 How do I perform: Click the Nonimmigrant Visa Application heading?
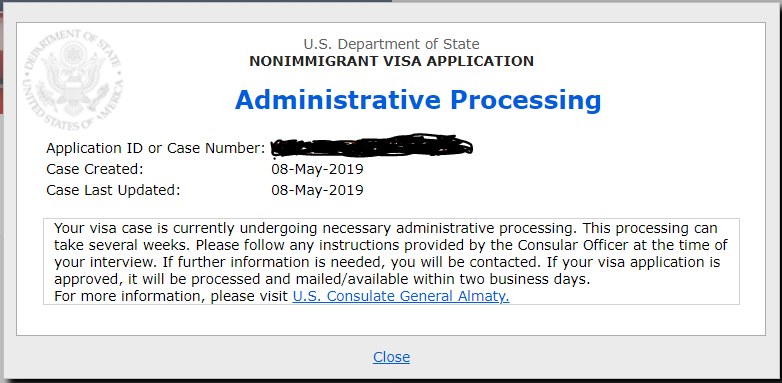(391, 61)
